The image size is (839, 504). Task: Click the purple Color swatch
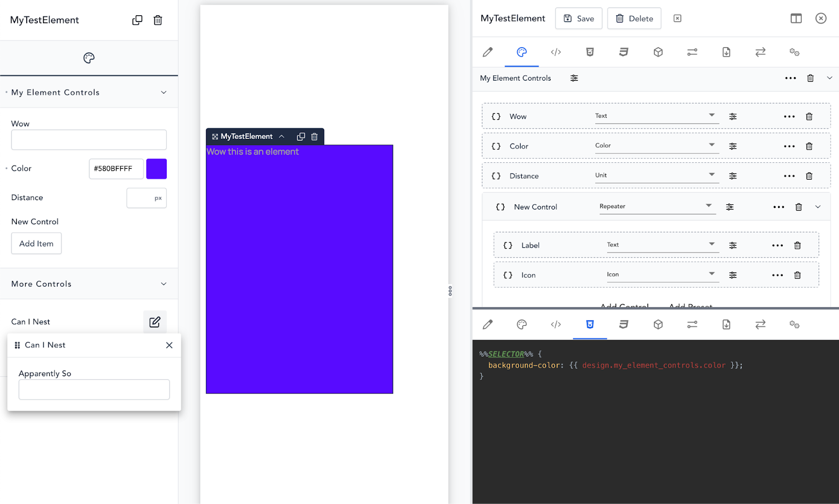point(156,169)
